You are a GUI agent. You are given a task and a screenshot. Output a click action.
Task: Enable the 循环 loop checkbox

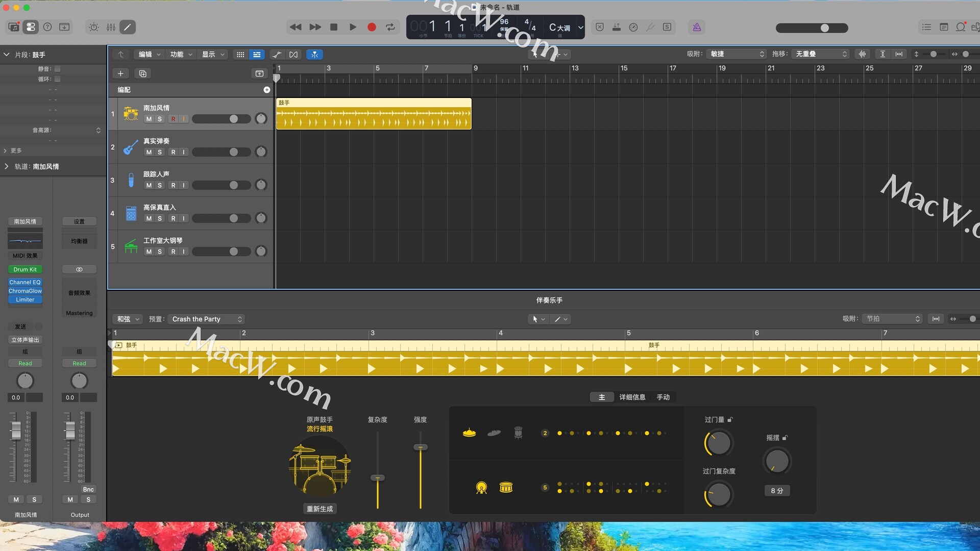[x=58, y=79]
